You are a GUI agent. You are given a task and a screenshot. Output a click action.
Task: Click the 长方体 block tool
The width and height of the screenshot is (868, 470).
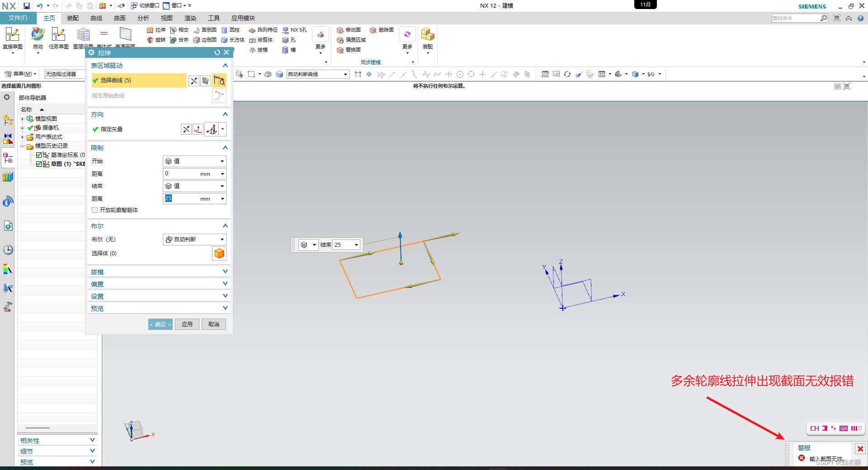coord(233,40)
